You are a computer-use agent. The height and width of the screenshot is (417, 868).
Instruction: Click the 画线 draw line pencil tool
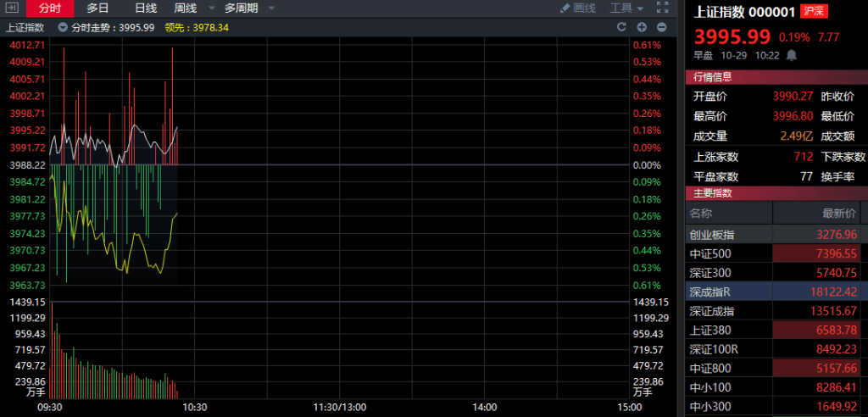(x=577, y=8)
